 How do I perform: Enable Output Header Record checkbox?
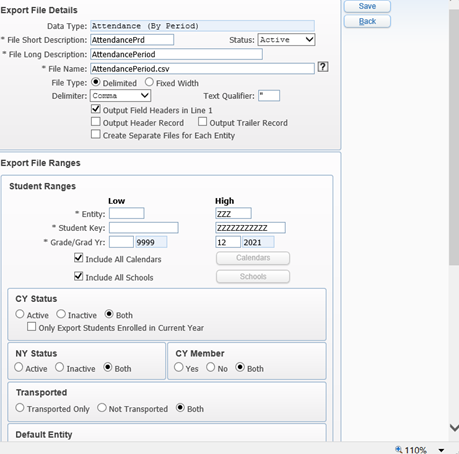(96, 122)
